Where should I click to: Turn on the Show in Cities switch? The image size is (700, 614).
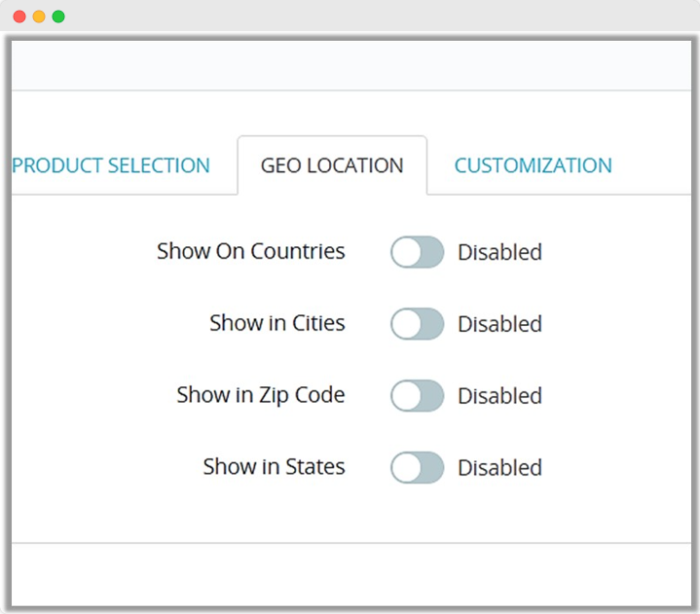click(x=417, y=324)
